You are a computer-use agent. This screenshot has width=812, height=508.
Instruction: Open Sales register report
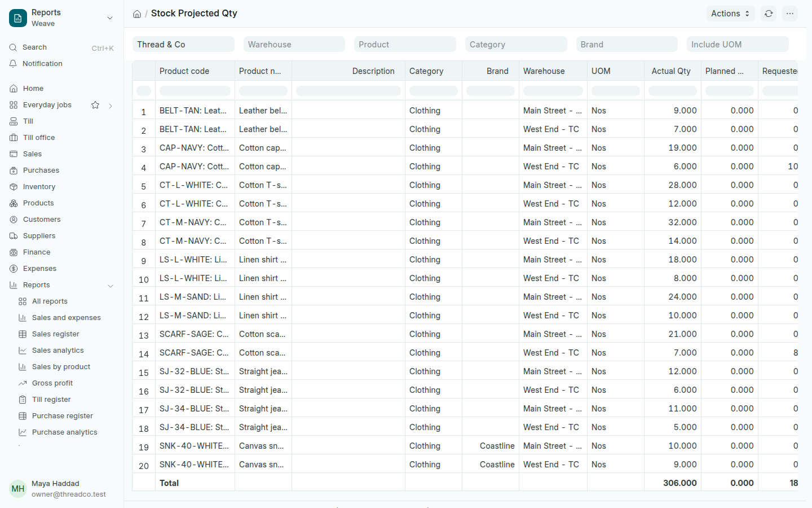click(66, 334)
